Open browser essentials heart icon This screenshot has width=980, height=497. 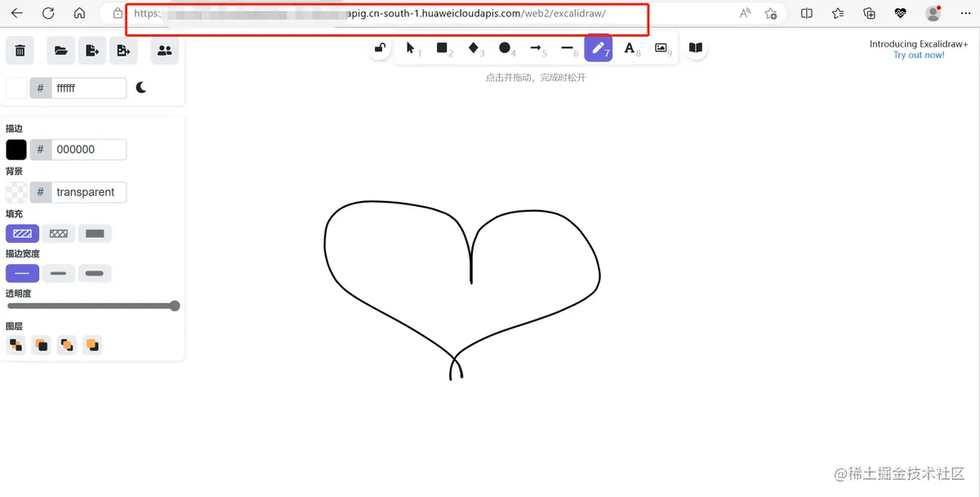pyautogui.click(x=901, y=13)
